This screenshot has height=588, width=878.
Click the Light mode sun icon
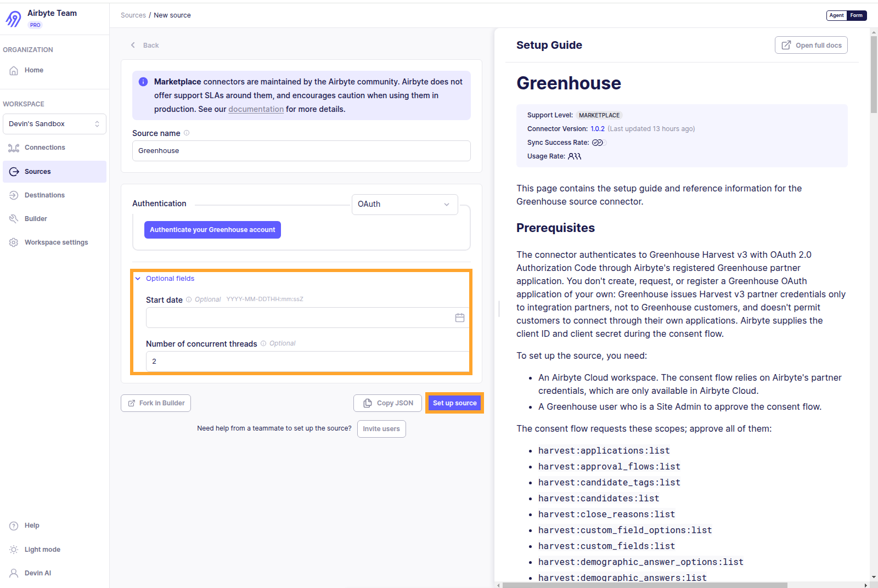click(14, 550)
